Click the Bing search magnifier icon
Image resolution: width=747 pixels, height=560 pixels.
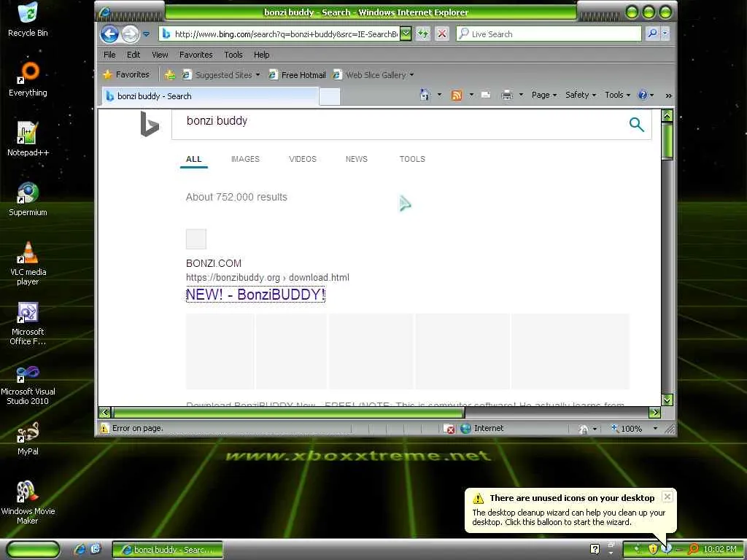click(x=636, y=124)
